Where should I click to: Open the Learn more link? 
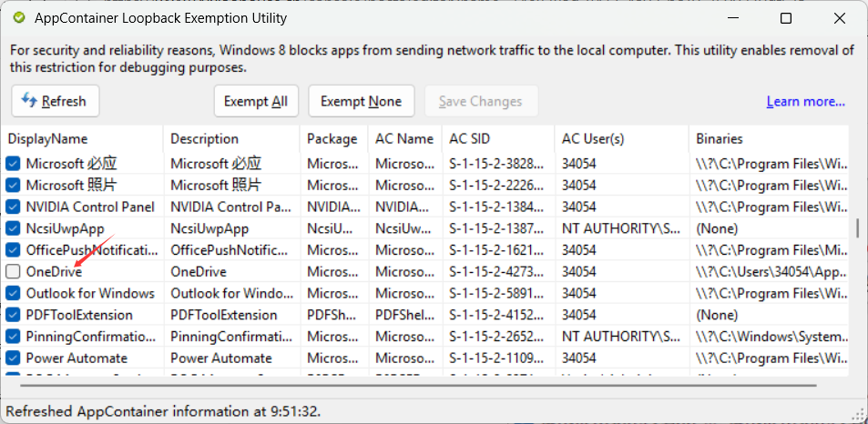tap(805, 101)
